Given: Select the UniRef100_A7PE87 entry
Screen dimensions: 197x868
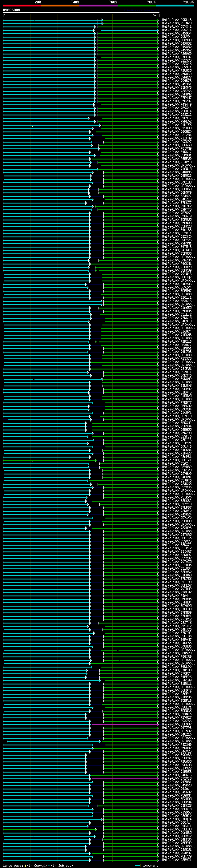Looking at the screenshot, I should click(x=177, y=57).
